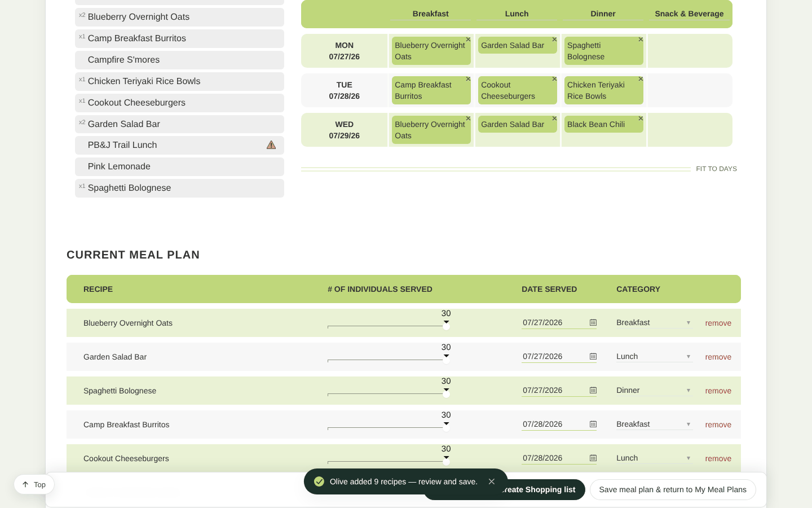Open calendar picker for Garden Salad Bar date
The image size is (812, 508).
click(593, 356)
